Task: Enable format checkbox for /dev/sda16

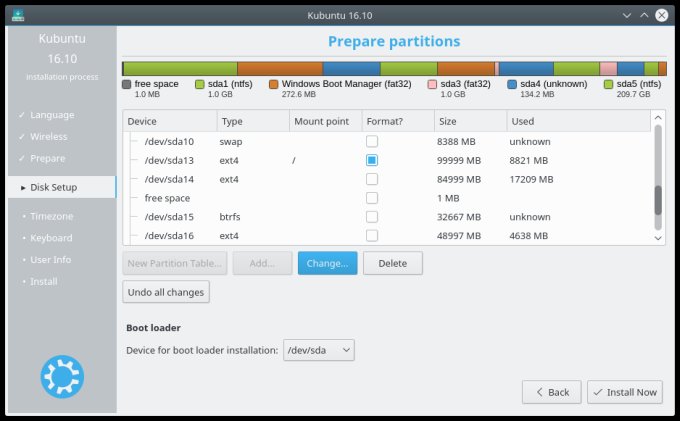Action: [372, 235]
